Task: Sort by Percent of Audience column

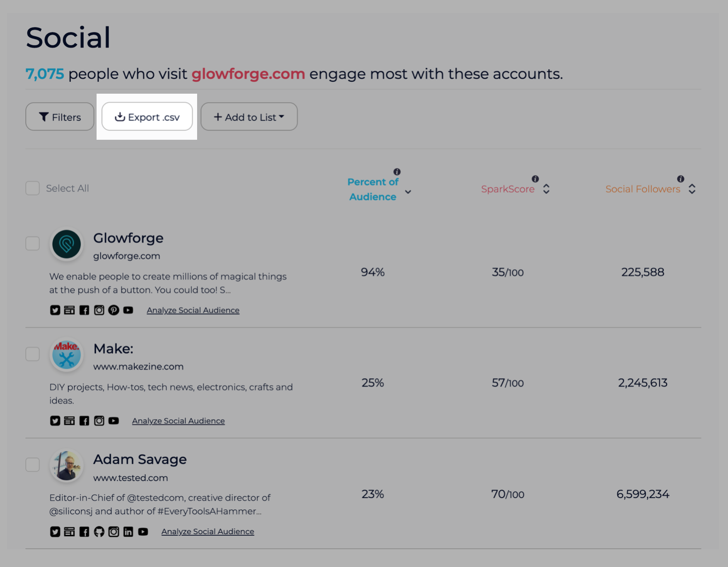Action: [x=408, y=192]
